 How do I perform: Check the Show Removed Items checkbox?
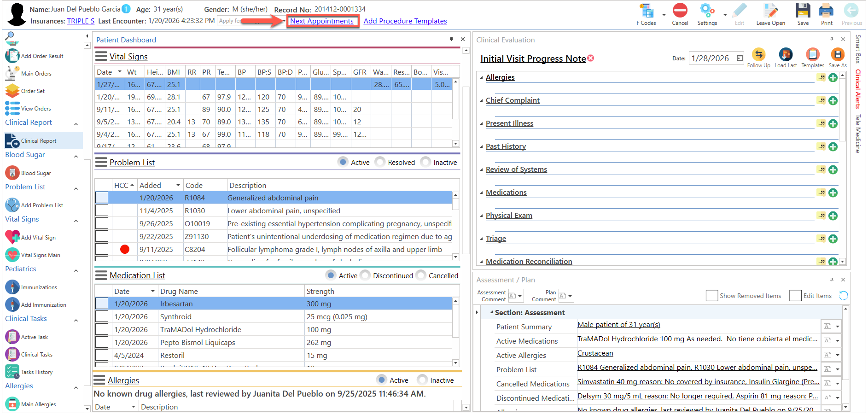712,296
